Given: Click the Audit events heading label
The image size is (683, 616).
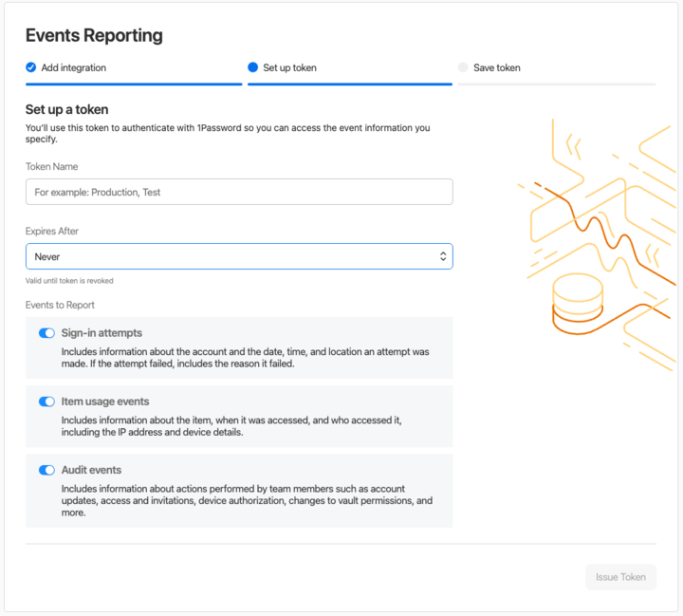Looking at the screenshot, I should (91, 470).
